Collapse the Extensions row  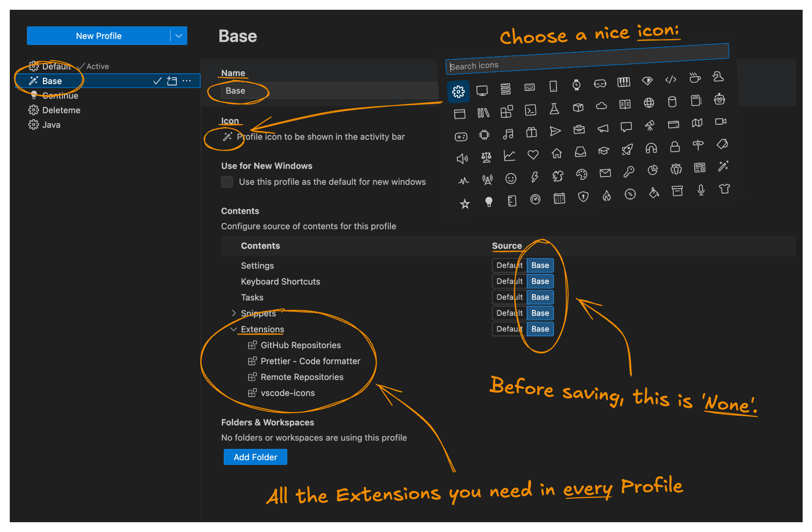coord(234,329)
